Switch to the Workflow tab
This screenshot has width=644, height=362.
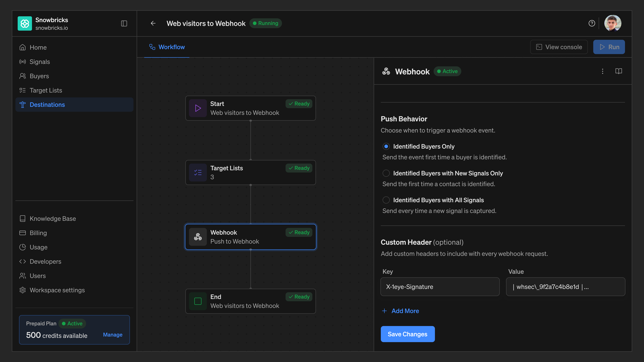coord(167,47)
